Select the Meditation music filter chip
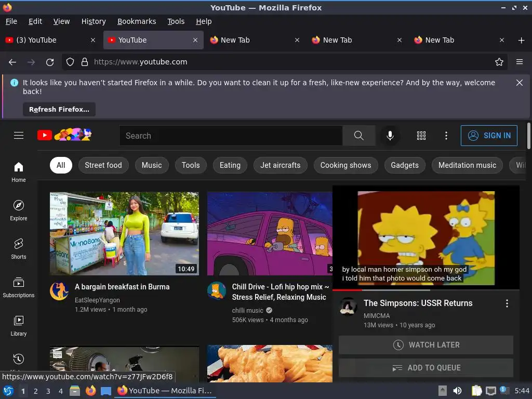Image resolution: width=532 pixels, height=399 pixels. point(467,165)
